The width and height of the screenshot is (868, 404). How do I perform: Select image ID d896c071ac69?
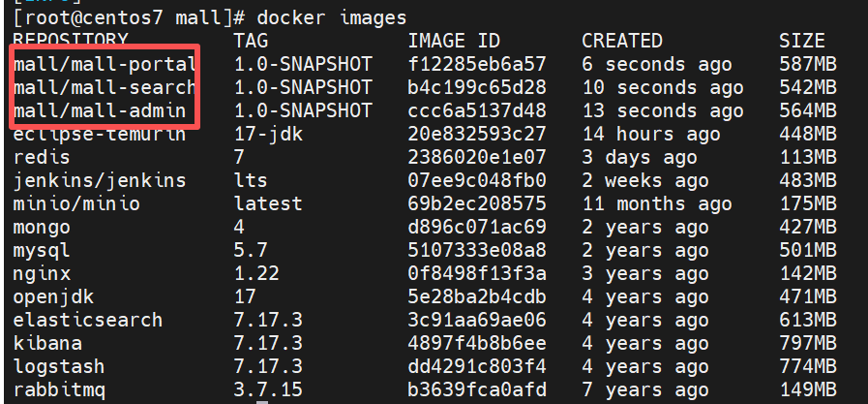(477, 228)
